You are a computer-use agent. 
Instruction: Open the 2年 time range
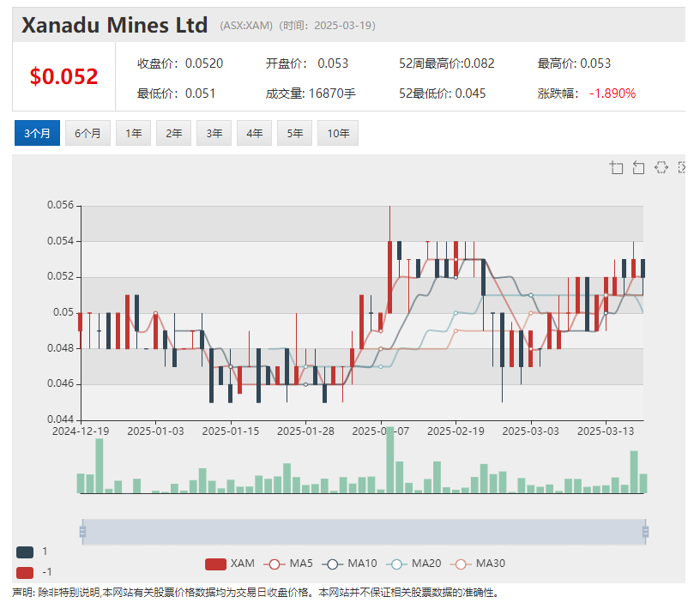click(x=173, y=133)
